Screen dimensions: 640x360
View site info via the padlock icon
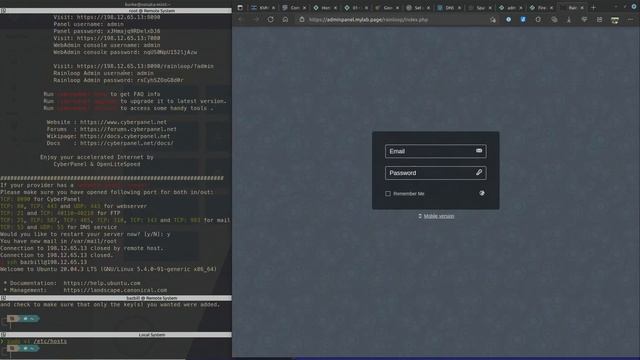(302, 20)
